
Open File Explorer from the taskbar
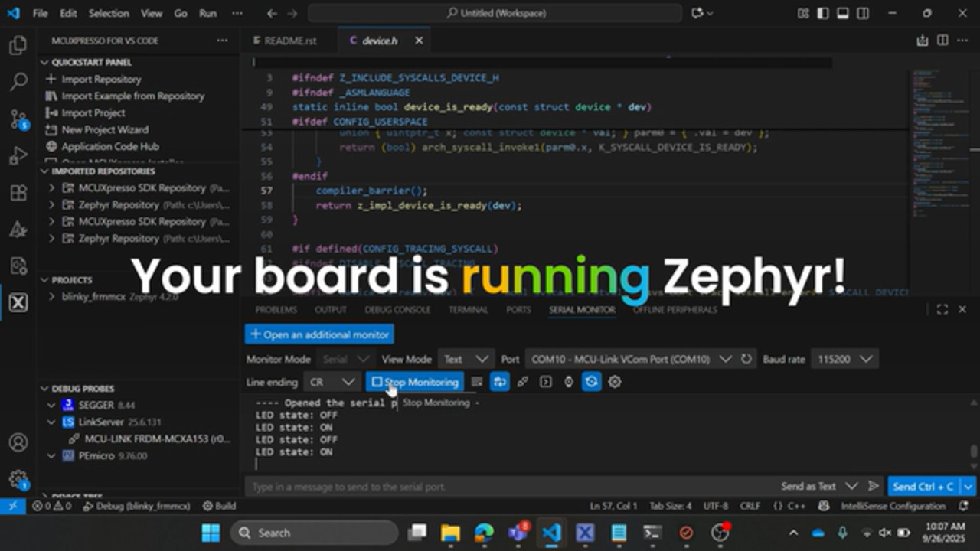450,533
